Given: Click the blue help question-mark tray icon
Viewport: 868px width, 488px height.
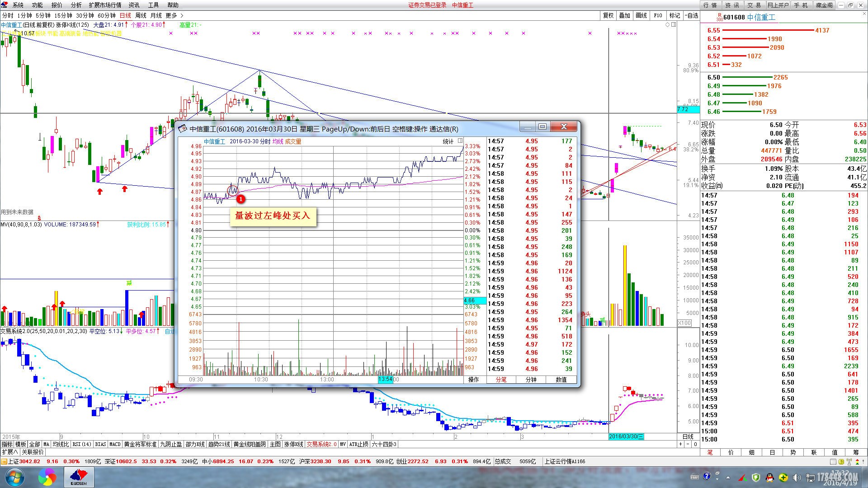Looking at the screenshot, I should (x=707, y=476).
